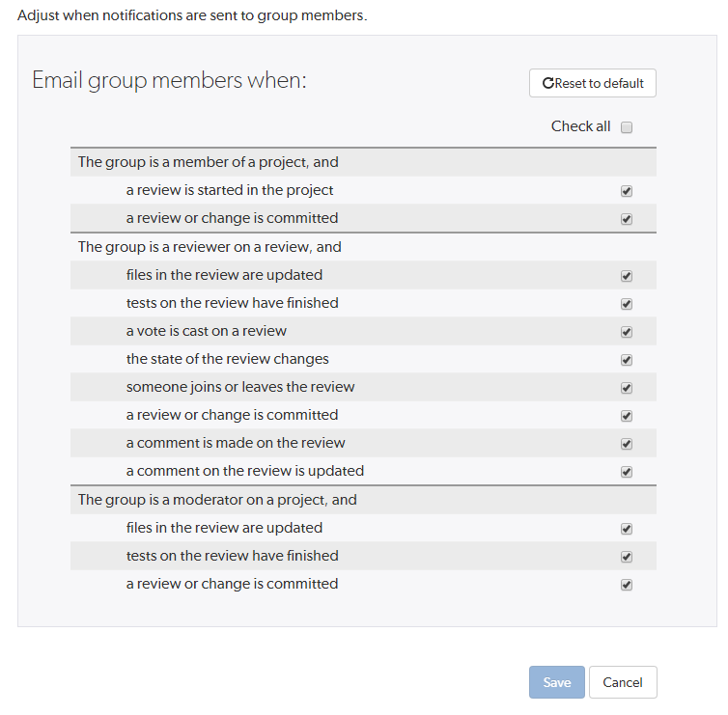Uncheck reviewer 'a review or change is committed'
Screen dimensions: 728x715
coord(627,416)
